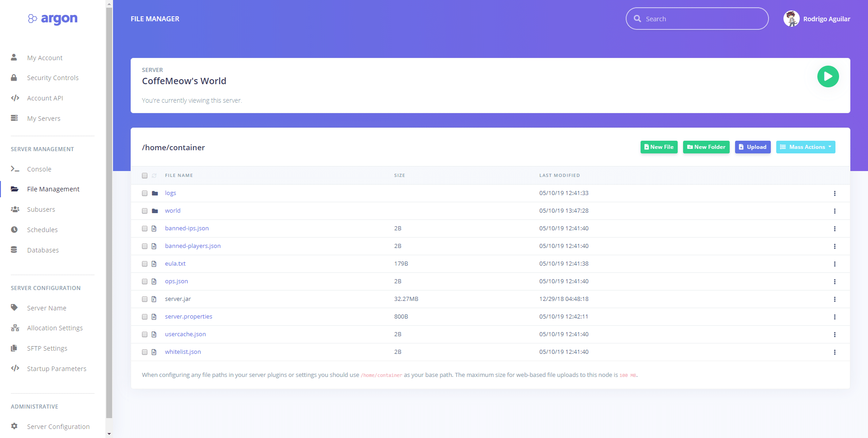Check the box for eula.txt
This screenshot has width=868, height=438.
tap(145, 264)
